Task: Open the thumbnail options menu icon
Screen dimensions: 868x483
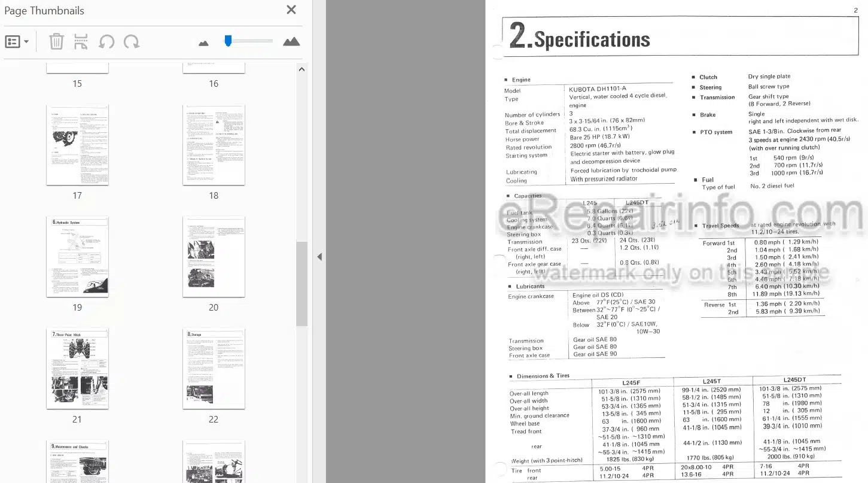Action: pos(17,42)
